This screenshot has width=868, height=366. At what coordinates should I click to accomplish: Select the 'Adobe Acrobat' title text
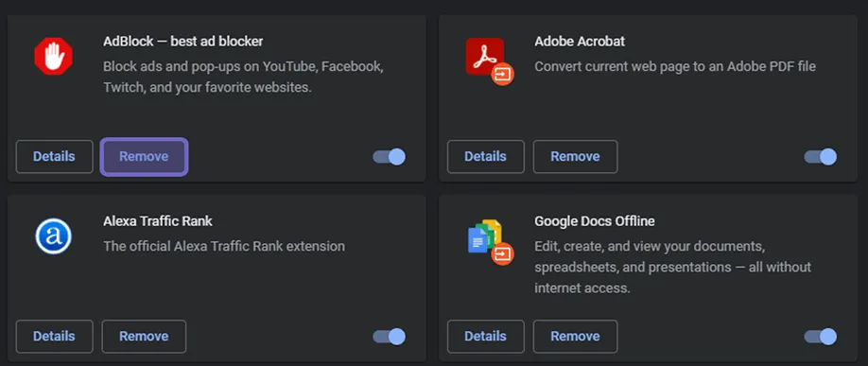[x=580, y=42]
